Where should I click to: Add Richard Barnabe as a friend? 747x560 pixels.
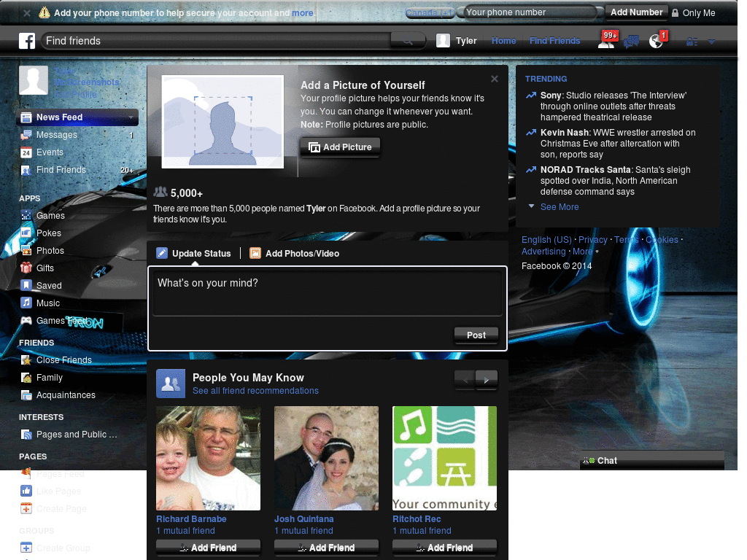[208, 548]
